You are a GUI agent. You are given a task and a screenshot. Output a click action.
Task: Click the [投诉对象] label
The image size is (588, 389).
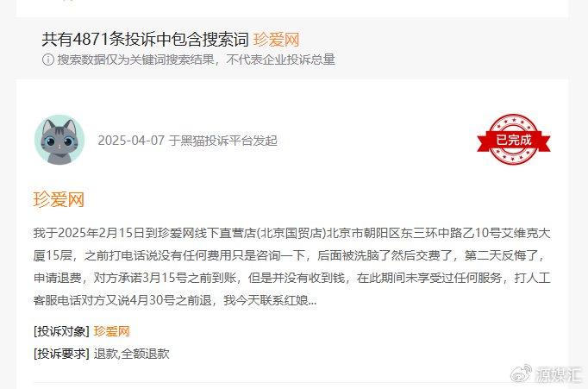tap(61, 331)
